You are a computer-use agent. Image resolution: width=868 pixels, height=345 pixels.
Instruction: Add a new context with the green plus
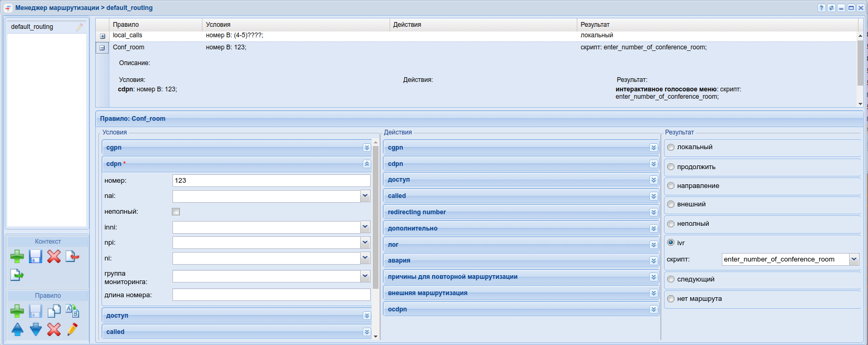17,256
